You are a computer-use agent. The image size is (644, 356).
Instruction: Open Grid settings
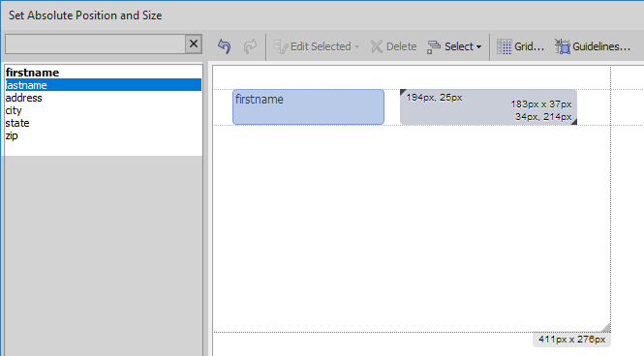(520, 46)
